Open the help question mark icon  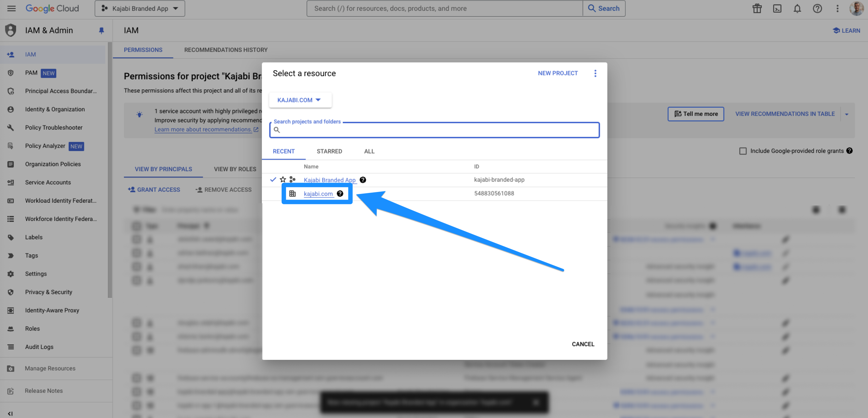click(817, 8)
